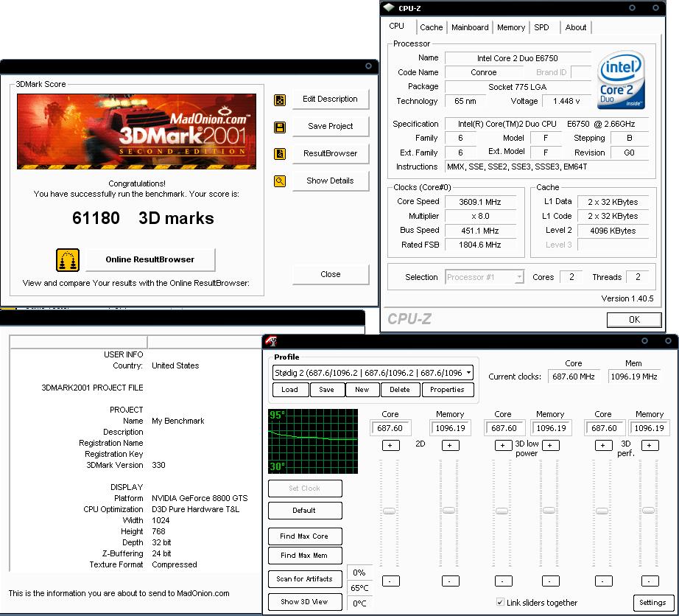Click the 3D perf memory clock field
Image resolution: width=679 pixels, height=616 pixels.
(650, 428)
